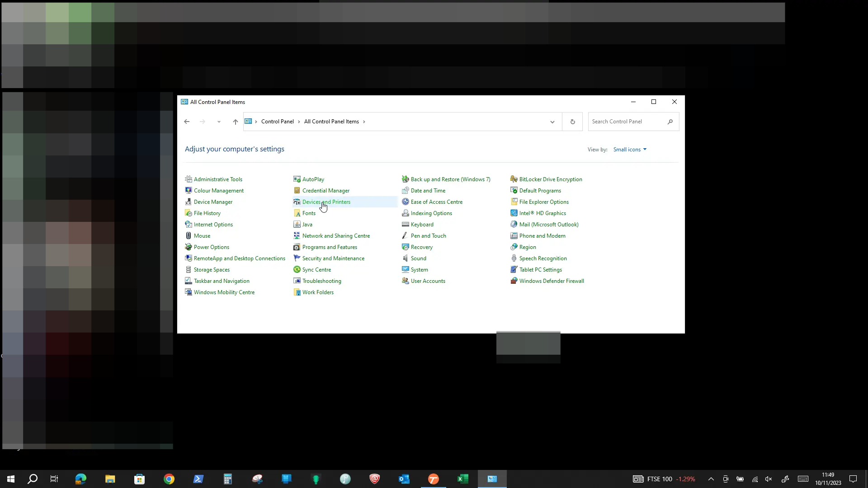Click the Mouse icon
The width and height of the screenshot is (868, 488).
point(189,236)
